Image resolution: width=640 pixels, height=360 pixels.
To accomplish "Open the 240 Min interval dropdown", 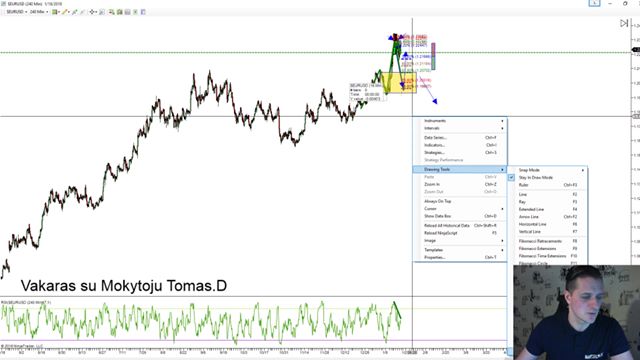I will click(39, 12).
